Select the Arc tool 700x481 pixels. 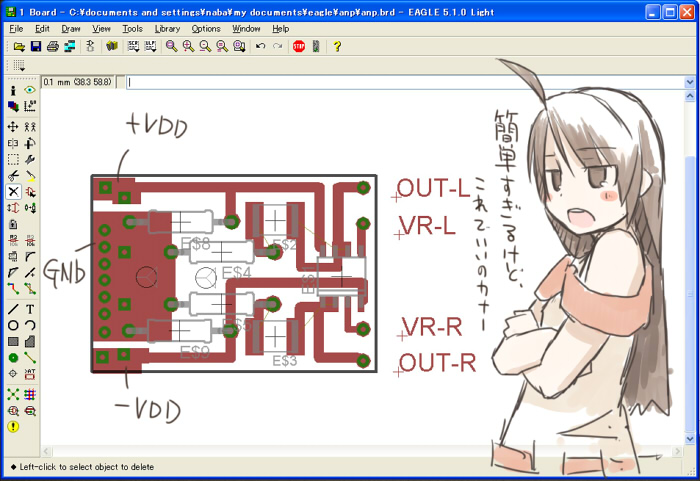coord(30,325)
